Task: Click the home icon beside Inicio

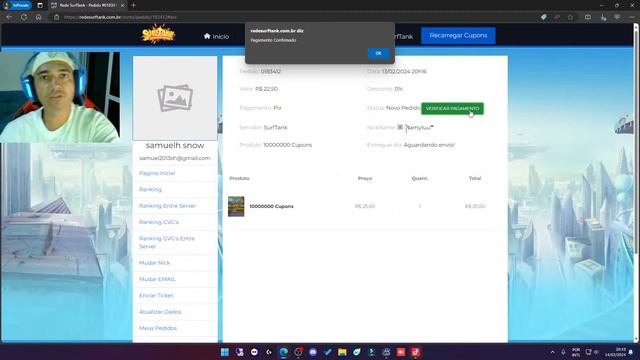Action: (207, 36)
